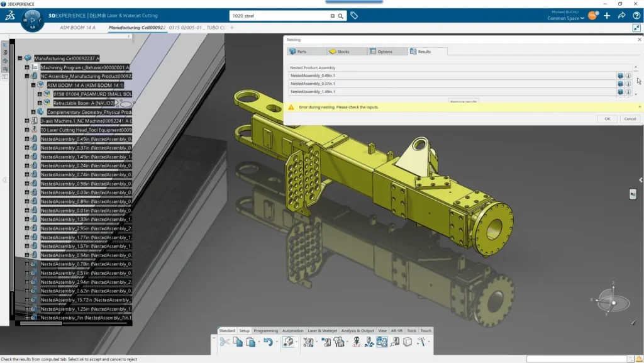This screenshot has width=644, height=363.
Task: Click the tag icon beside the search box
Action: (354, 16)
